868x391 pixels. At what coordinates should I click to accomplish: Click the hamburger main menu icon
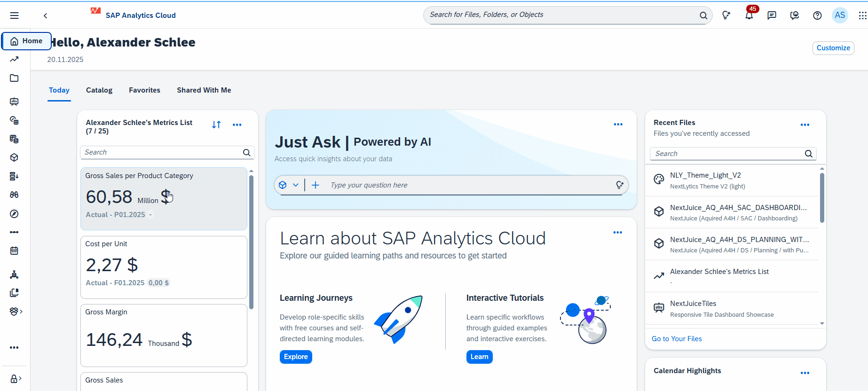pyautogui.click(x=15, y=16)
